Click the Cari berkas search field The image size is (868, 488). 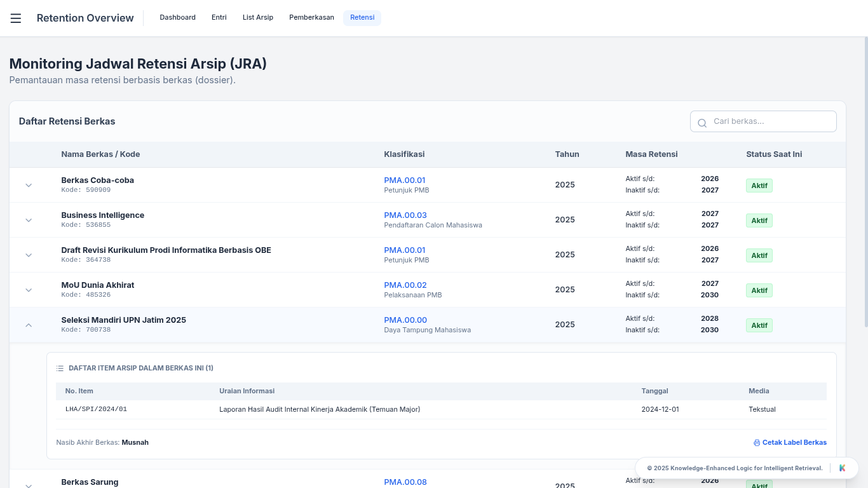[770, 121]
